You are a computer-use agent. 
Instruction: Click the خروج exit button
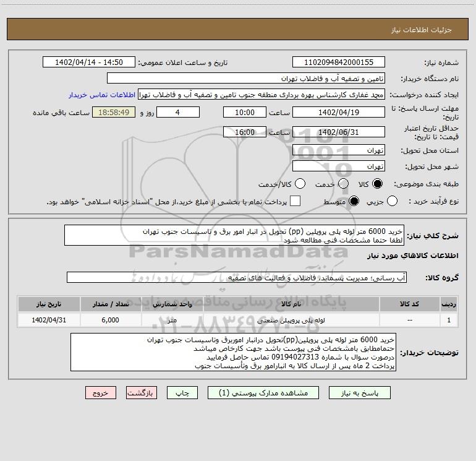click(101, 393)
